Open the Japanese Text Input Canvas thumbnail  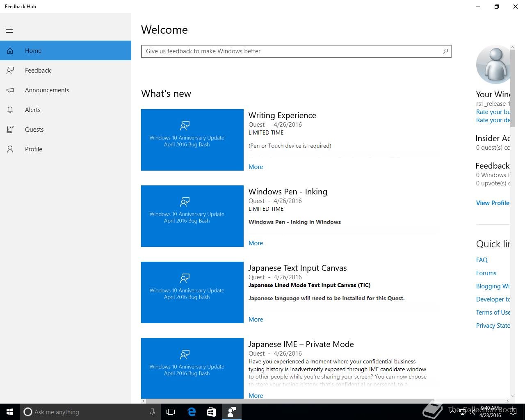[192, 292]
